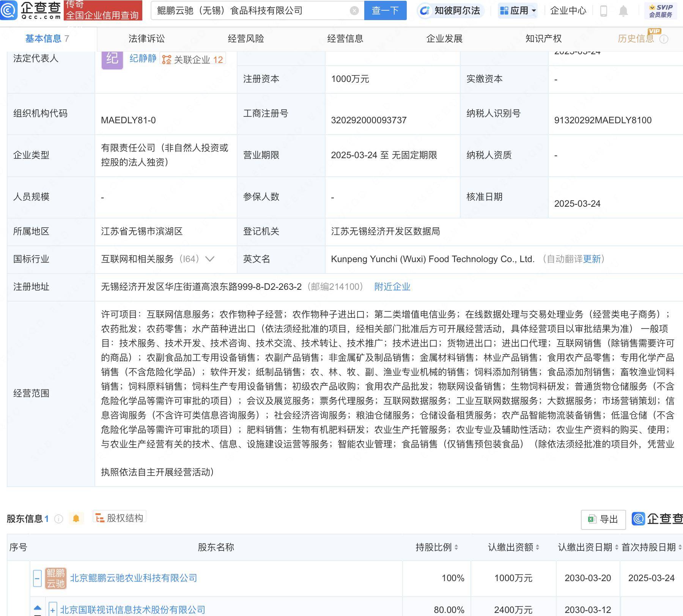Switch to 知识产权 tab
This screenshot has width=683, height=616.
pos(543,39)
